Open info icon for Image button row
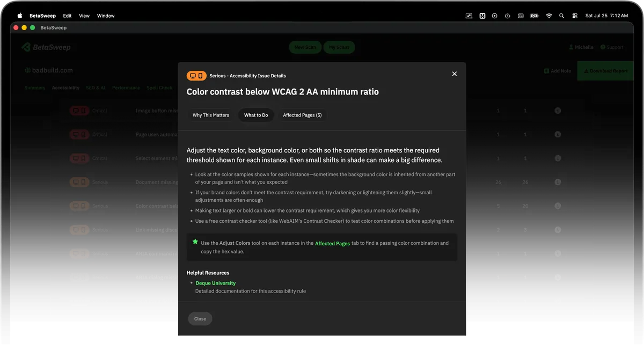 pos(558,111)
